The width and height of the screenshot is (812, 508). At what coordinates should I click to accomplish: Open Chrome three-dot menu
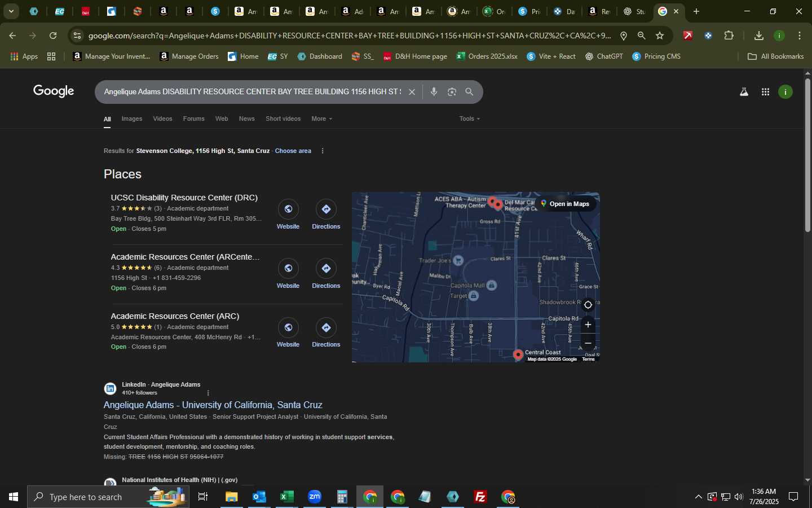point(800,36)
